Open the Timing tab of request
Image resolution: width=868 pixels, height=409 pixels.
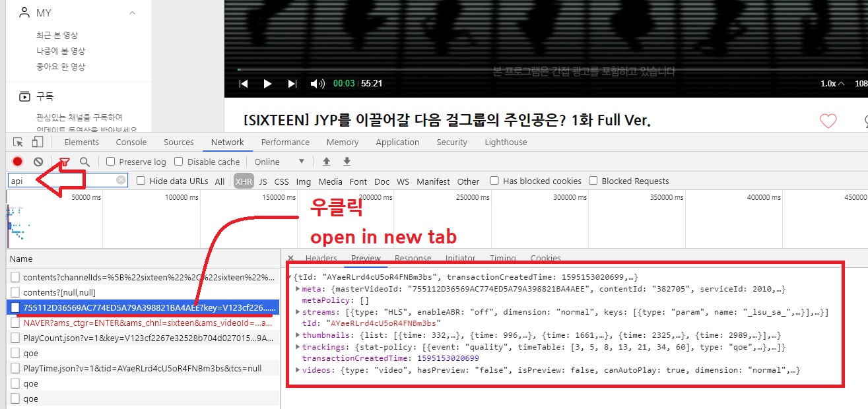503,258
